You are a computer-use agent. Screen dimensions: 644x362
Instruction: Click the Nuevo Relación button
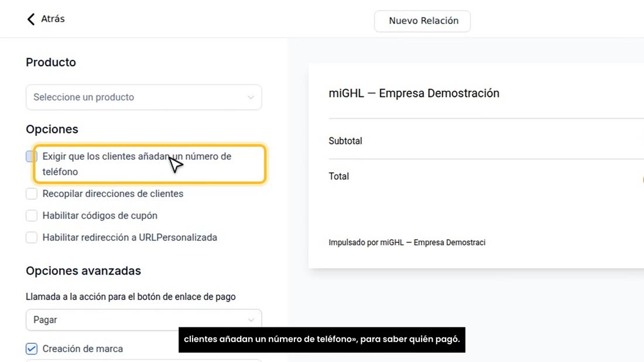tap(422, 21)
